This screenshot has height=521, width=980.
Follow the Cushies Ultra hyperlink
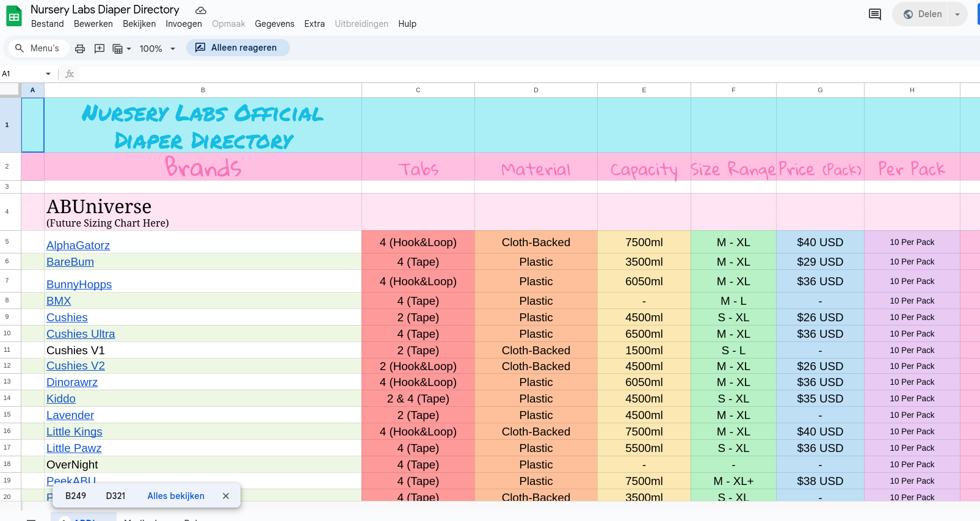click(x=81, y=334)
